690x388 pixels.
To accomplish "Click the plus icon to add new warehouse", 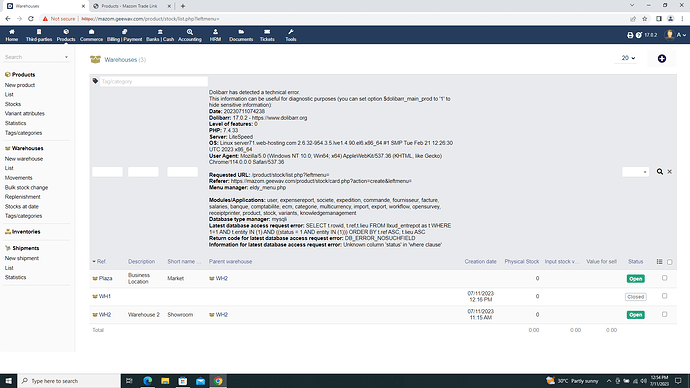I will click(x=661, y=59).
